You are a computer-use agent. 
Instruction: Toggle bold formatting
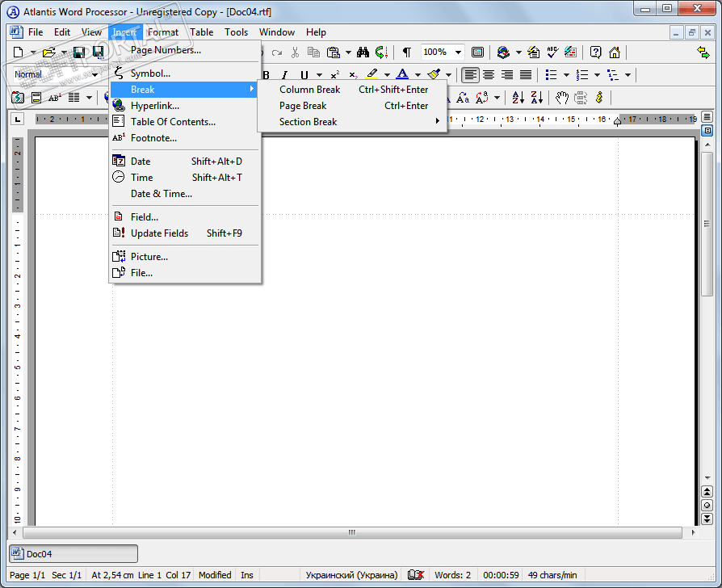267,75
